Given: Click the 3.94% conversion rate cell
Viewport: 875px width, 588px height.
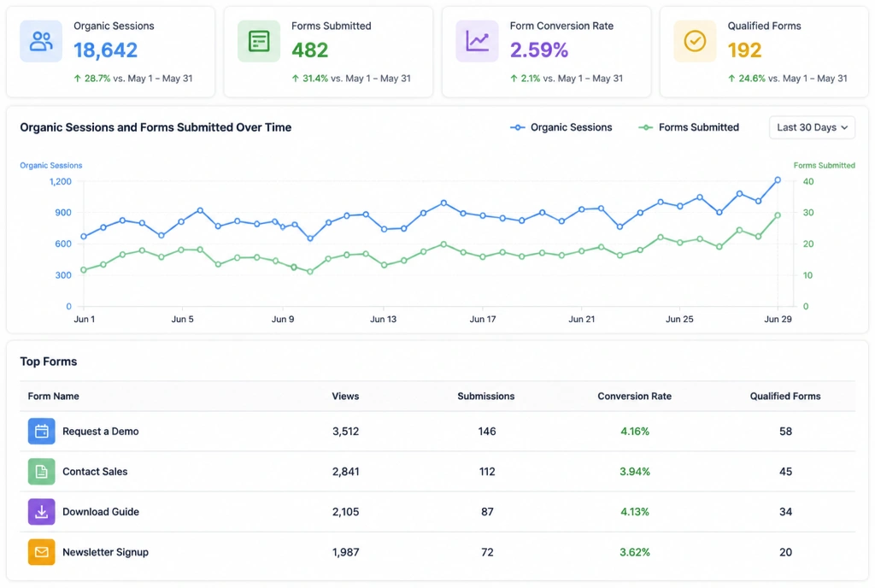Looking at the screenshot, I should tap(635, 472).
